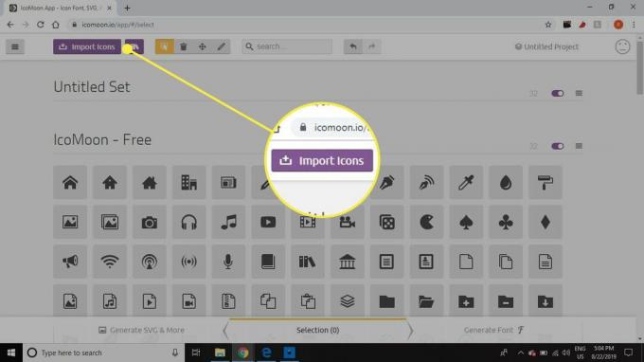Click the Windows taskbar search box

pyautogui.click(x=103, y=353)
